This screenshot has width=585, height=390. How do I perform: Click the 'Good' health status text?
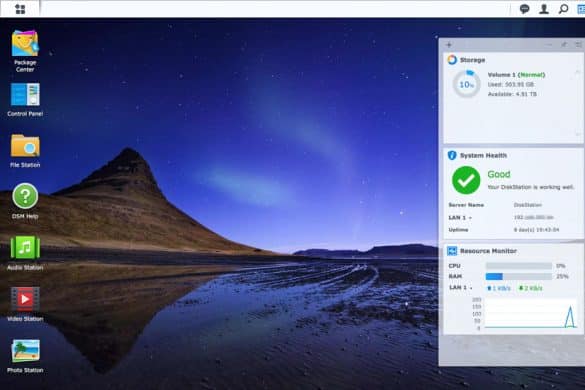pyautogui.click(x=499, y=174)
